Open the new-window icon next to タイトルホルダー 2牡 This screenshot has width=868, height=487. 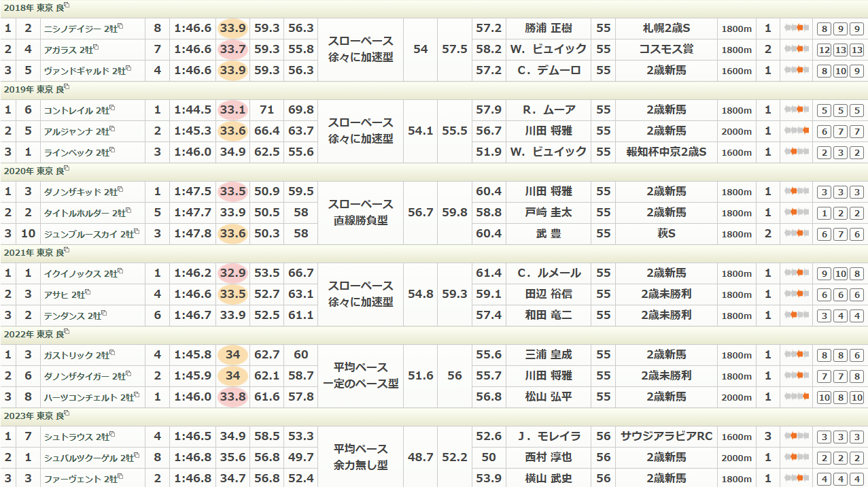click(x=129, y=211)
